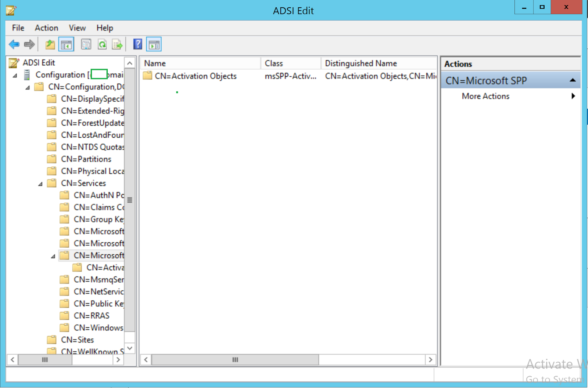Open the Action menu

point(46,28)
